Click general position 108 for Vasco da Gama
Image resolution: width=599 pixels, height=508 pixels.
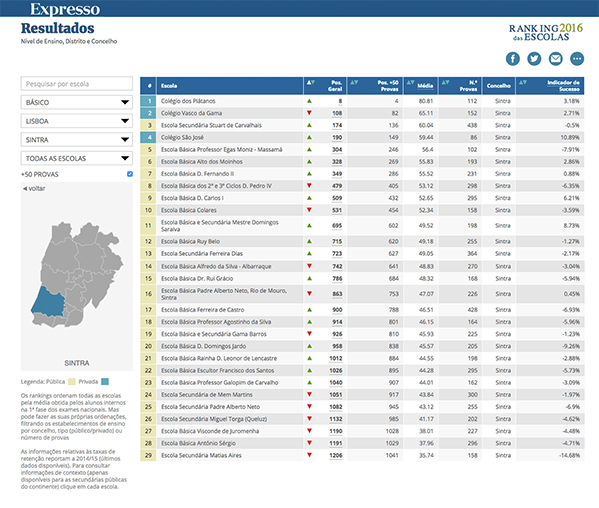pyautogui.click(x=337, y=113)
